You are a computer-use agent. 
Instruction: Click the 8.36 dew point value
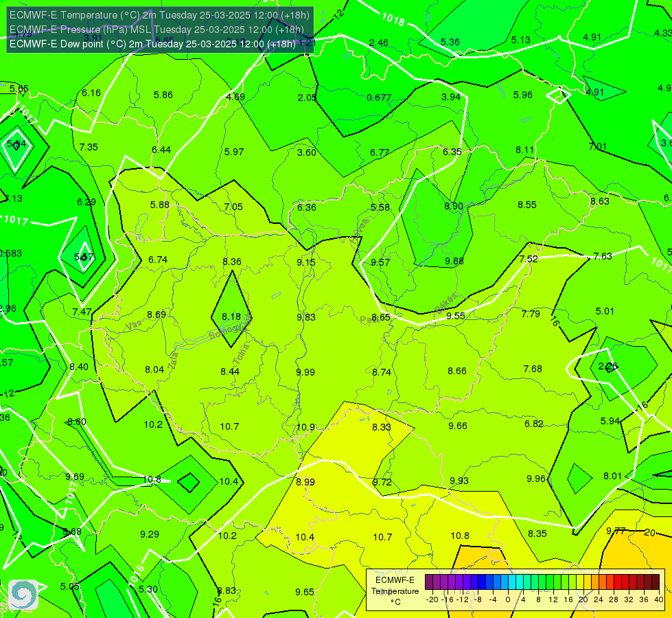pyautogui.click(x=232, y=262)
